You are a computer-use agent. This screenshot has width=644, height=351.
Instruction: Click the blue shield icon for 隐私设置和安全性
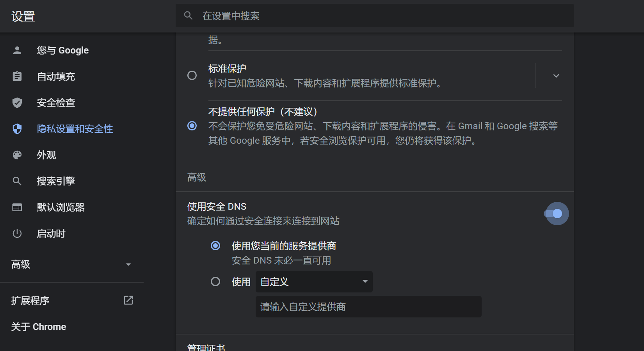coord(17,129)
